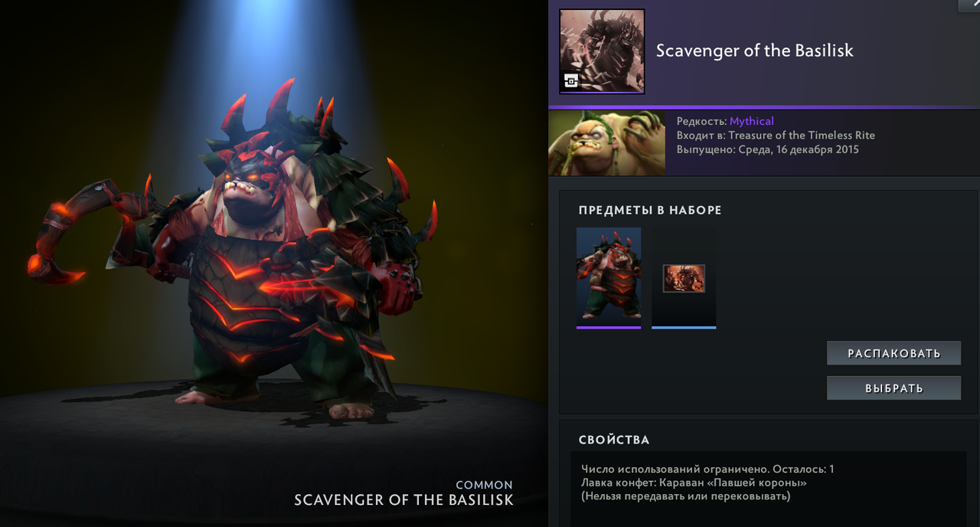Click the ВЫБРАТЬ button

tap(893, 388)
